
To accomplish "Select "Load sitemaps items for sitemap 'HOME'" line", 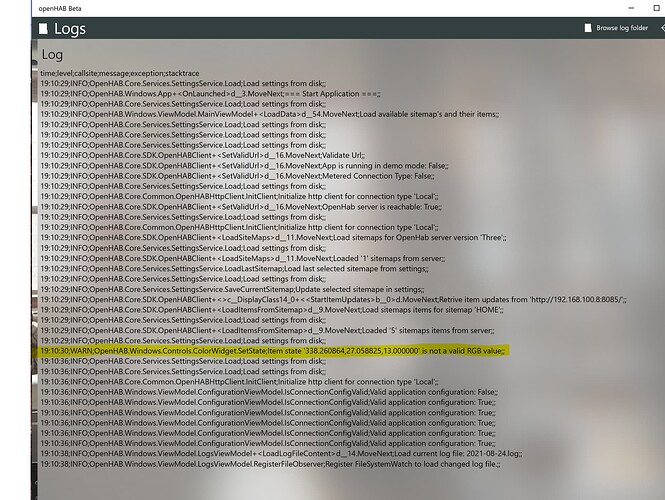I will tap(272, 310).
